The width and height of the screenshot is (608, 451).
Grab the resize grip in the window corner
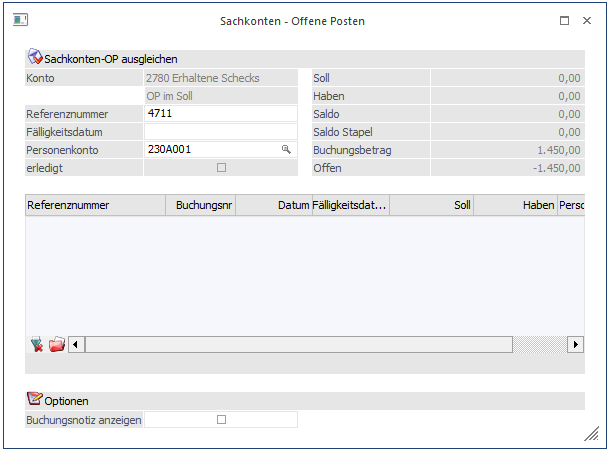tap(591, 433)
